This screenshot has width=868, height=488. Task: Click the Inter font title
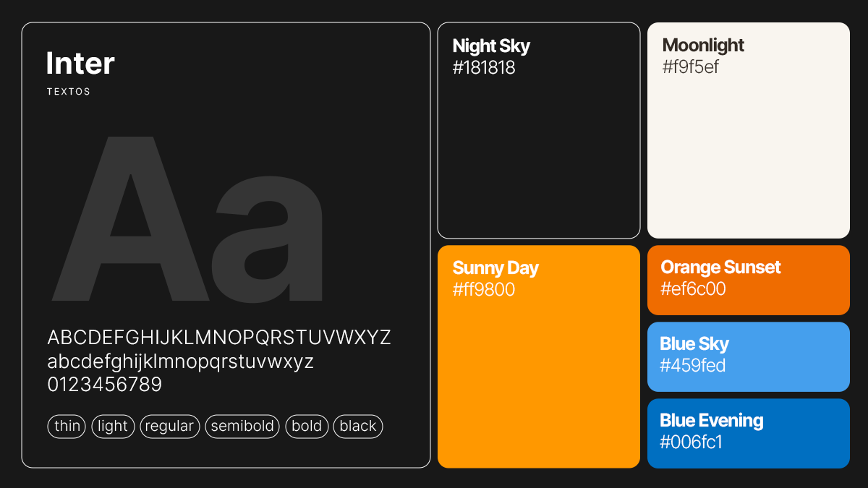80,64
